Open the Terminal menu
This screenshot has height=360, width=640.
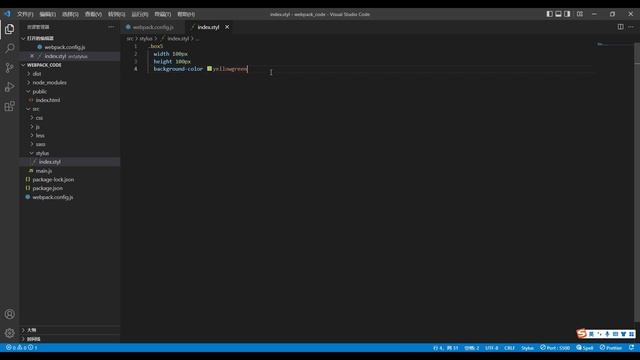(162, 14)
